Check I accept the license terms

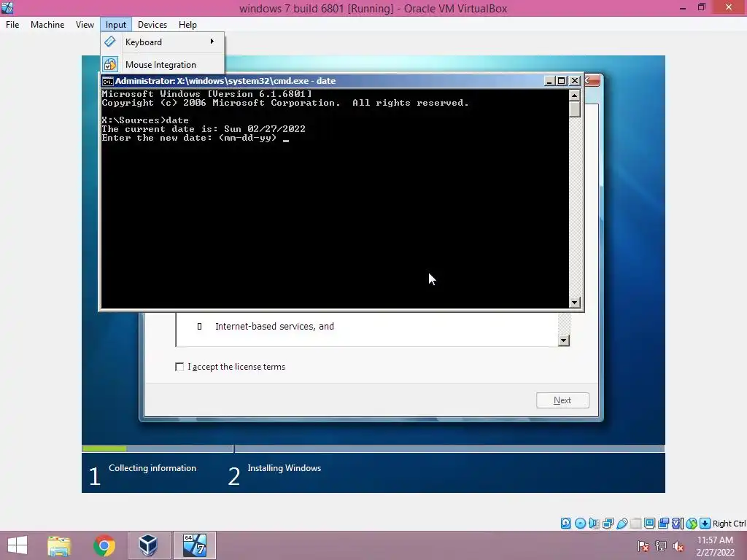click(179, 367)
